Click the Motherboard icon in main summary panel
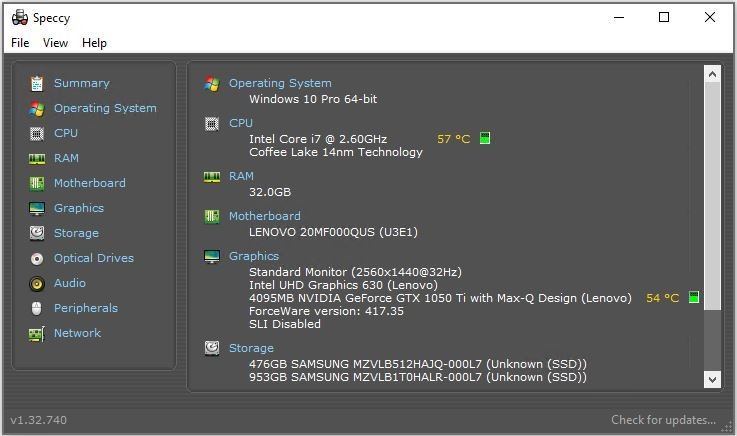 point(212,217)
